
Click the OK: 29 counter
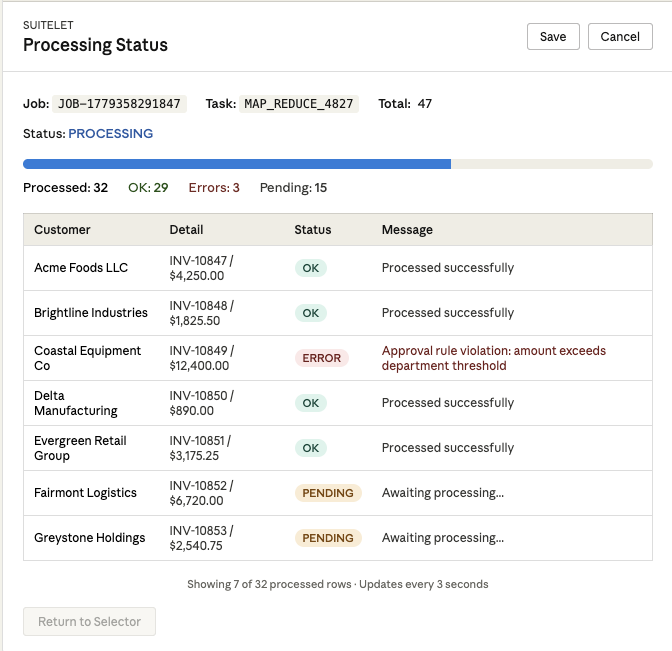[x=148, y=188]
